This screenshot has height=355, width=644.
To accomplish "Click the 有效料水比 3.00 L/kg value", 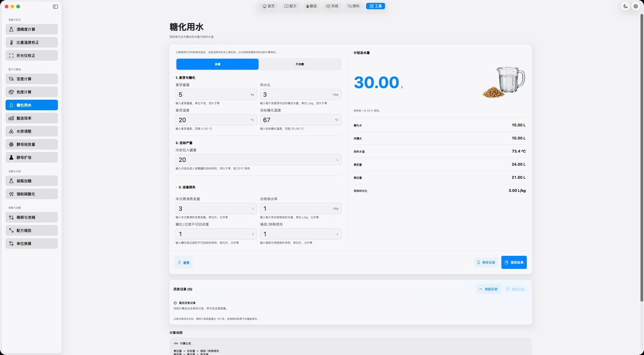I will pos(517,191).
